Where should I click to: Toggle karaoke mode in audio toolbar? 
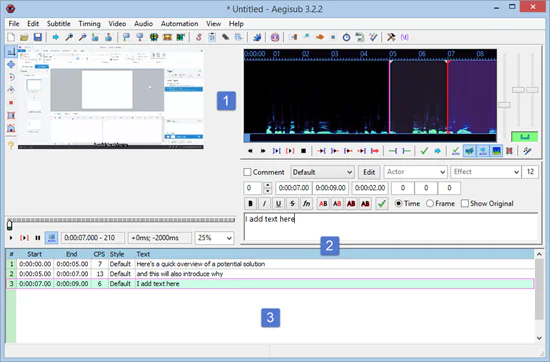point(528,151)
